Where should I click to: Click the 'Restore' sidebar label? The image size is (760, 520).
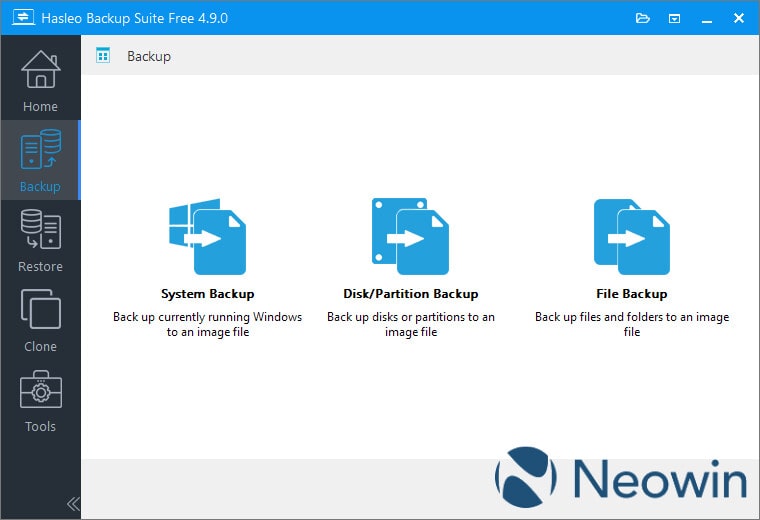[40, 267]
